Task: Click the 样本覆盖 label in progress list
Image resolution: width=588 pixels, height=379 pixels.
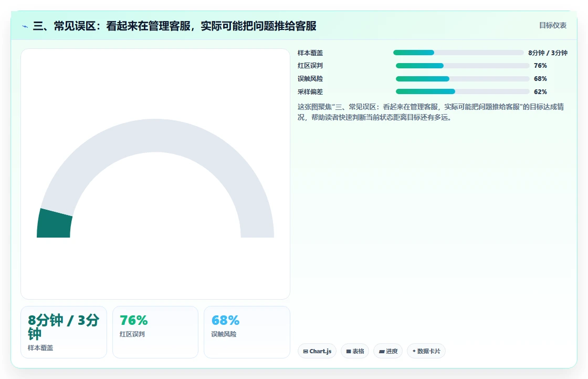Action: pyautogui.click(x=310, y=53)
